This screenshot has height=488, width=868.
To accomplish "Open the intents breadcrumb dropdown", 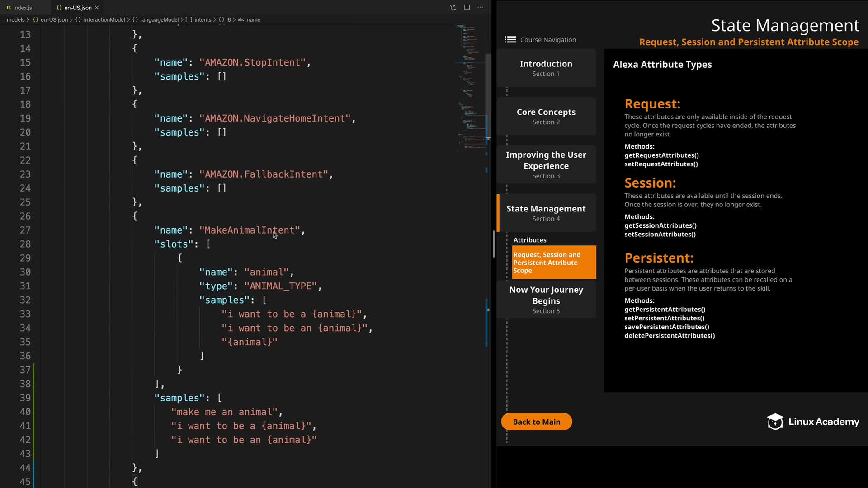I will [203, 20].
